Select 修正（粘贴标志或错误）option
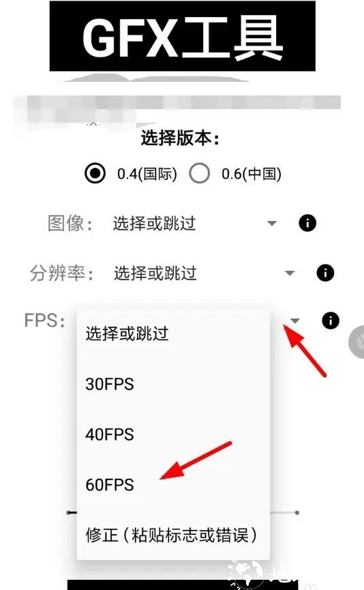Image resolution: width=364 pixels, height=590 pixels. click(x=173, y=535)
